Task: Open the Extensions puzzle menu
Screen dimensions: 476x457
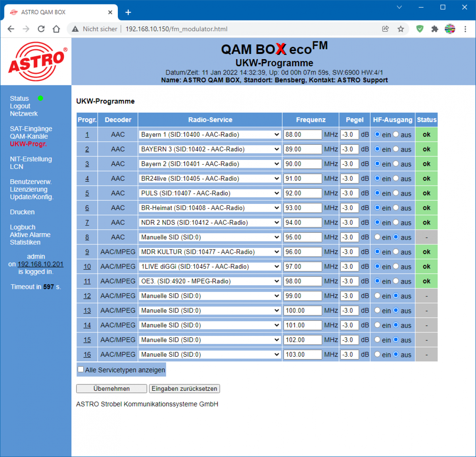Action: (x=435, y=29)
